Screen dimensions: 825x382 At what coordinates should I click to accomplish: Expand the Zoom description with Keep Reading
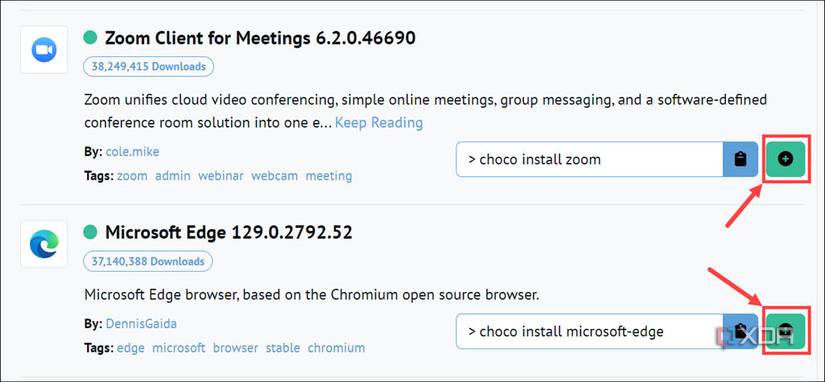tap(379, 123)
